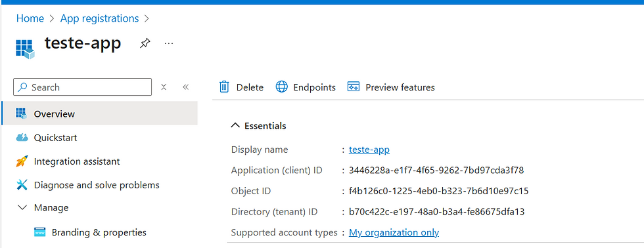Screen dimensions: 644x248
Task: Collapse the sidebar with double chevron
Action: point(185,87)
